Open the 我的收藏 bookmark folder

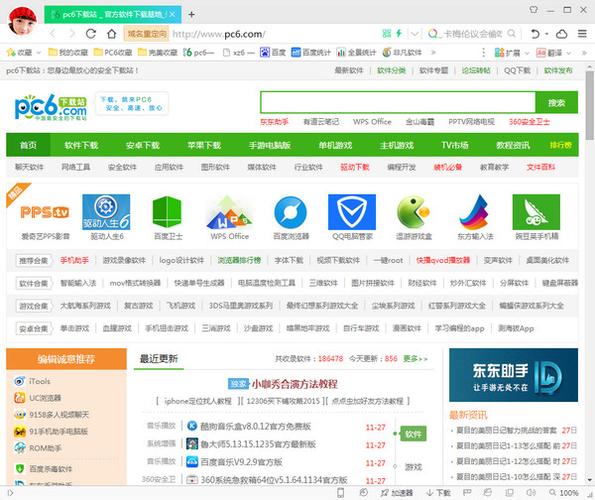[x=68, y=52]
